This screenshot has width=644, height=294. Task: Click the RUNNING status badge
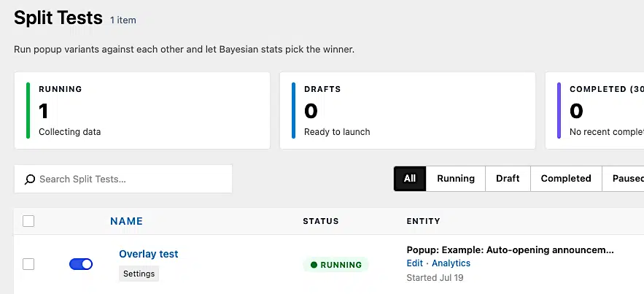[336, 265]
